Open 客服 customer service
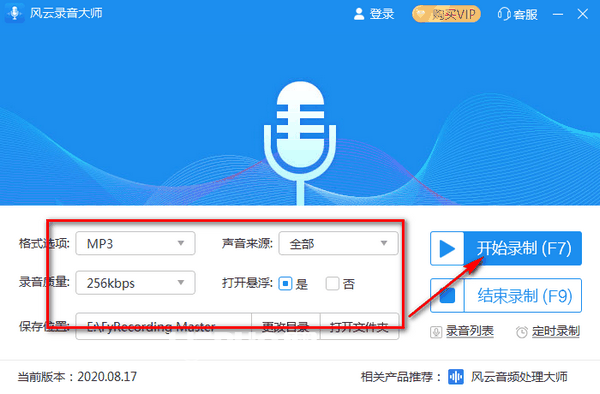 [x=517, y=14]
